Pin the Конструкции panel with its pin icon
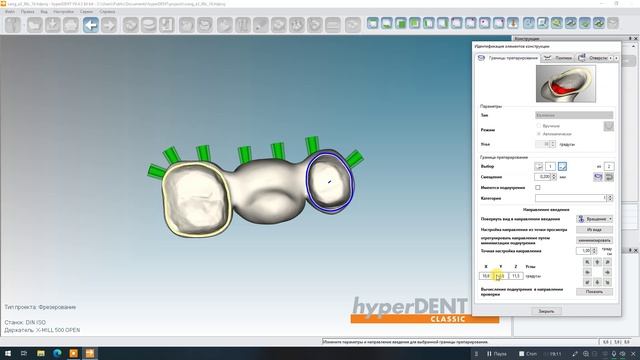The image size is (640, 360). point(630,38)
